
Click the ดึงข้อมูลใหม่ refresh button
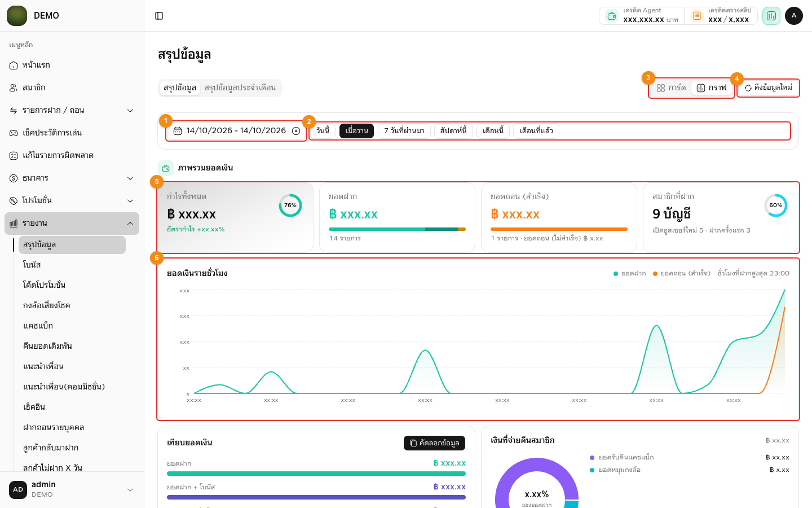coord(769,88)
